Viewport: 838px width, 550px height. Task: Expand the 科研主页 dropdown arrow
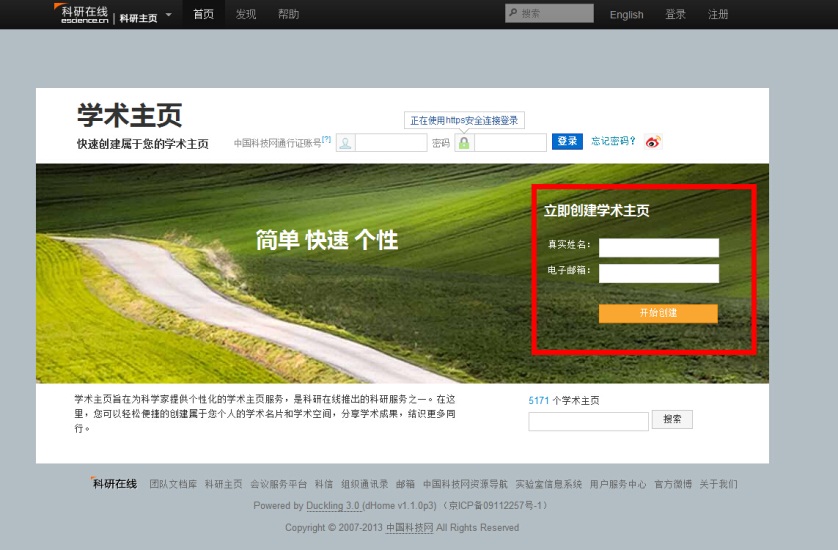tap(168, 15)
